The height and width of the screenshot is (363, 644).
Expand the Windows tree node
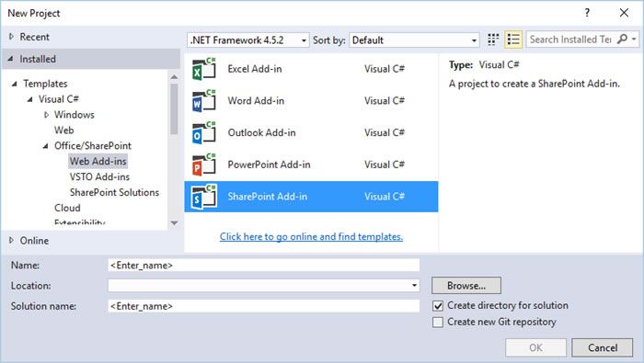point(46,115)
